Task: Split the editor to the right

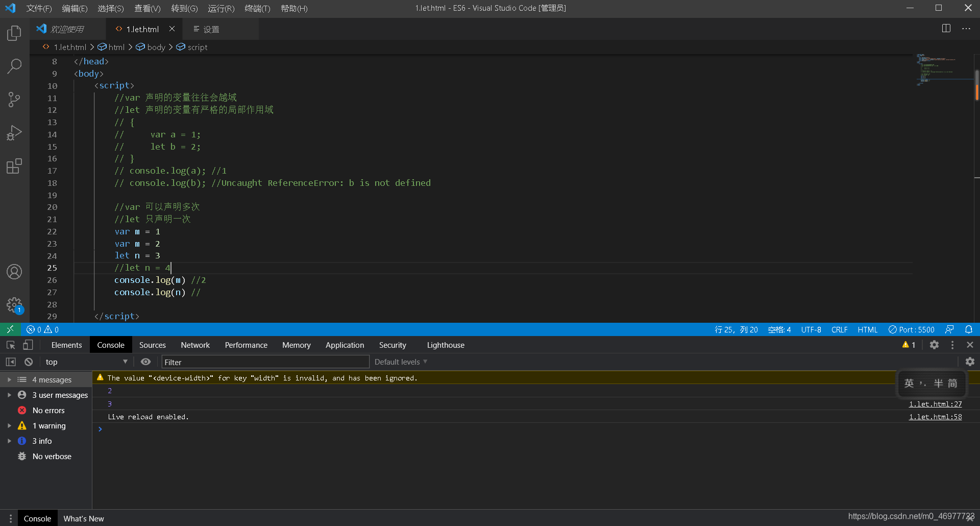Action: (x=946, y=29)
